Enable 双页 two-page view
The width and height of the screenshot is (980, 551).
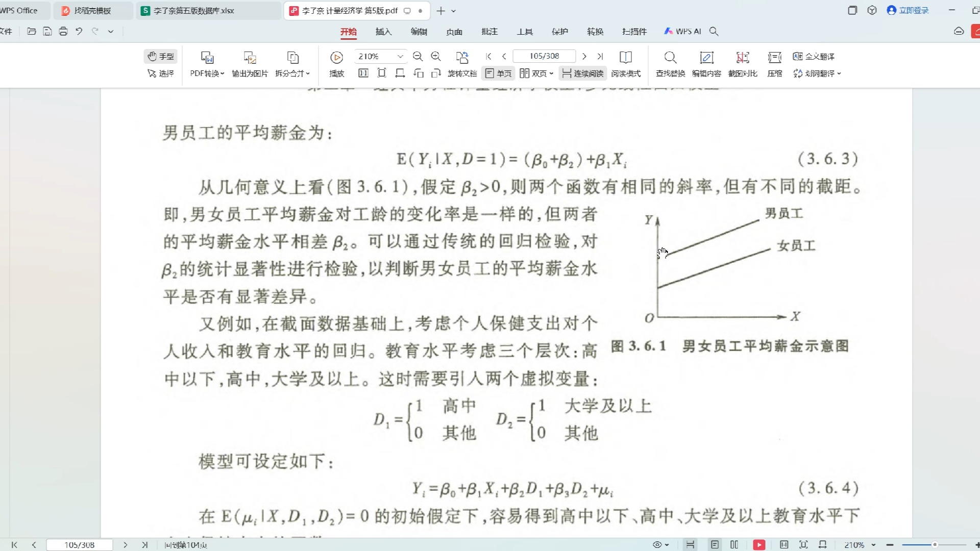pyautogui.click(x=533, y=73)
